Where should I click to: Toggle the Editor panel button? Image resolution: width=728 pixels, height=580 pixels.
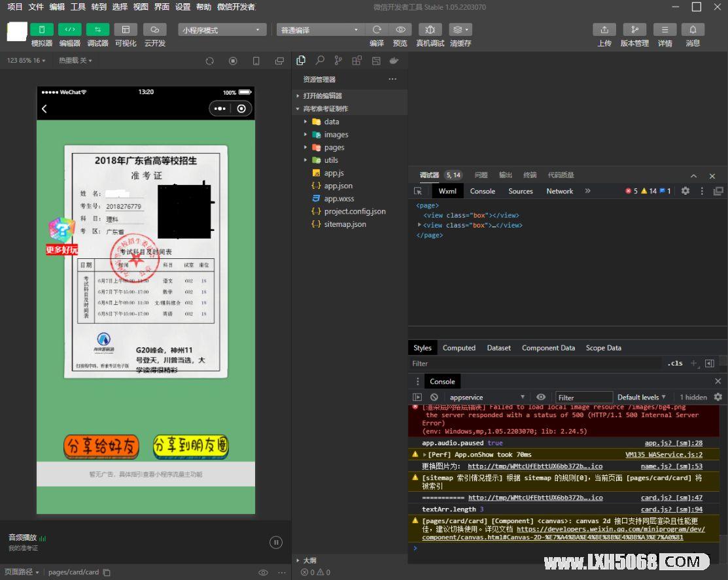click(x=69, y=29)
